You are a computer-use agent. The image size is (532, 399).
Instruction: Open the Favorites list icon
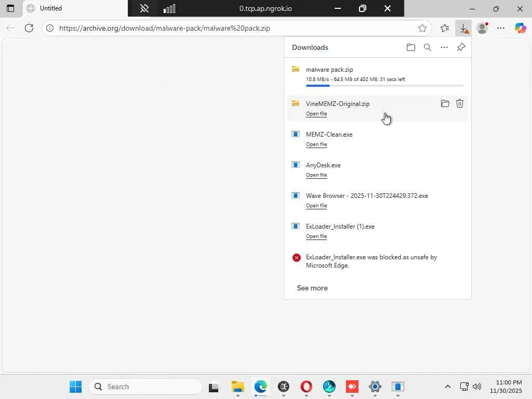click(x=445, y=28)
